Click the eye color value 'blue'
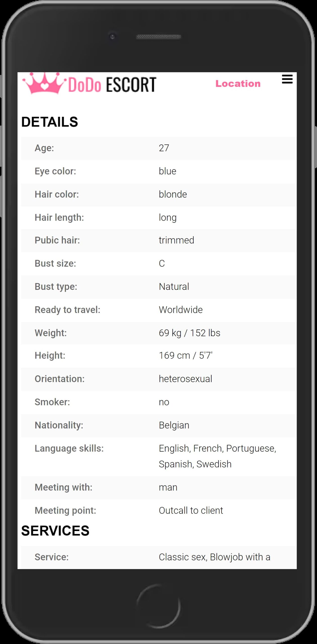317x644 pixels. coord(167,171)
